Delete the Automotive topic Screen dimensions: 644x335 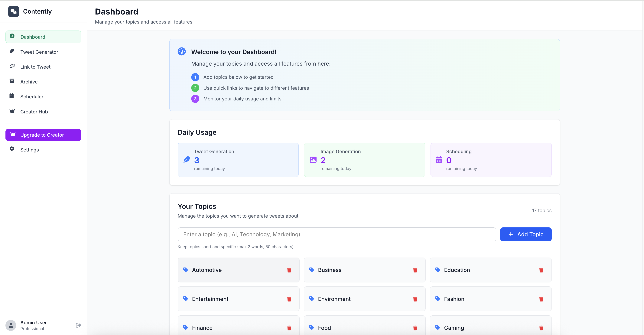point(289,270)
